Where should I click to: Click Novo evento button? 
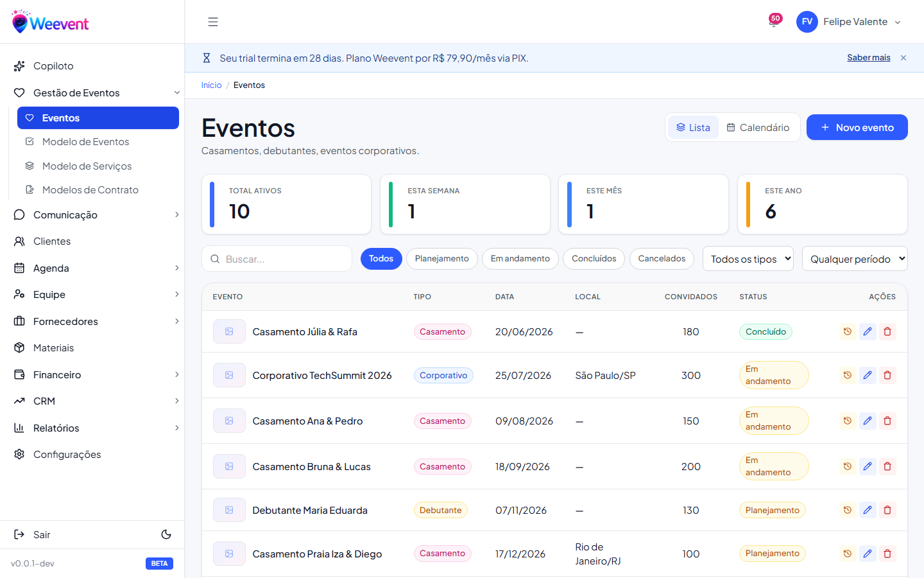pos(857,127)
